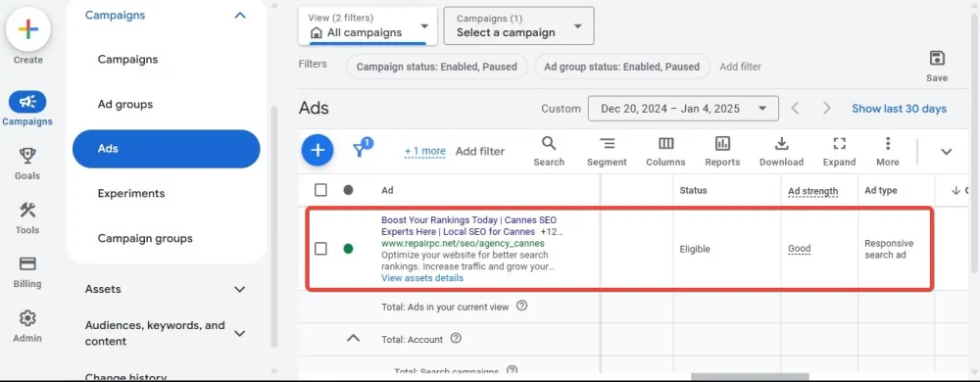Click the +1 more filters link
Screen dimensions: 980x382
tap(425, 151)
